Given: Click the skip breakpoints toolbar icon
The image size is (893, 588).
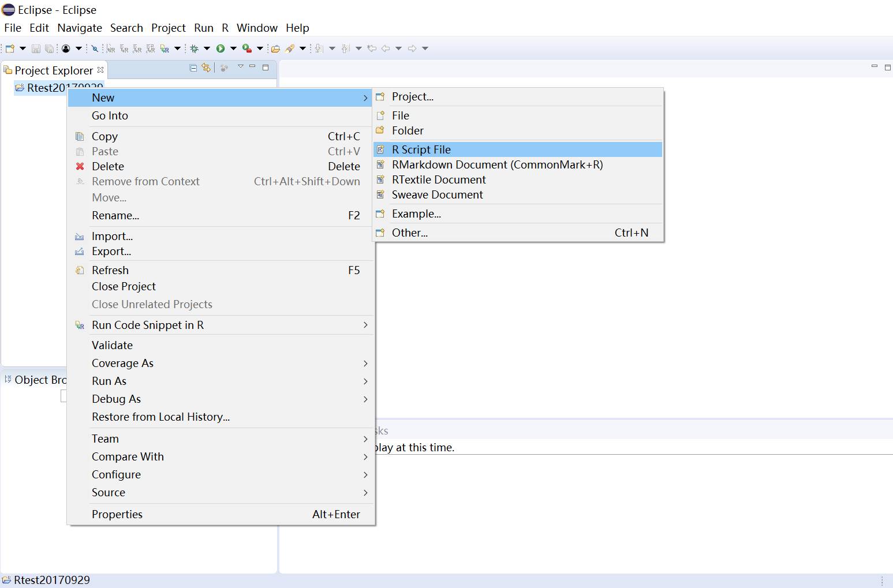Looking at the screenshot, I should 95,48.
